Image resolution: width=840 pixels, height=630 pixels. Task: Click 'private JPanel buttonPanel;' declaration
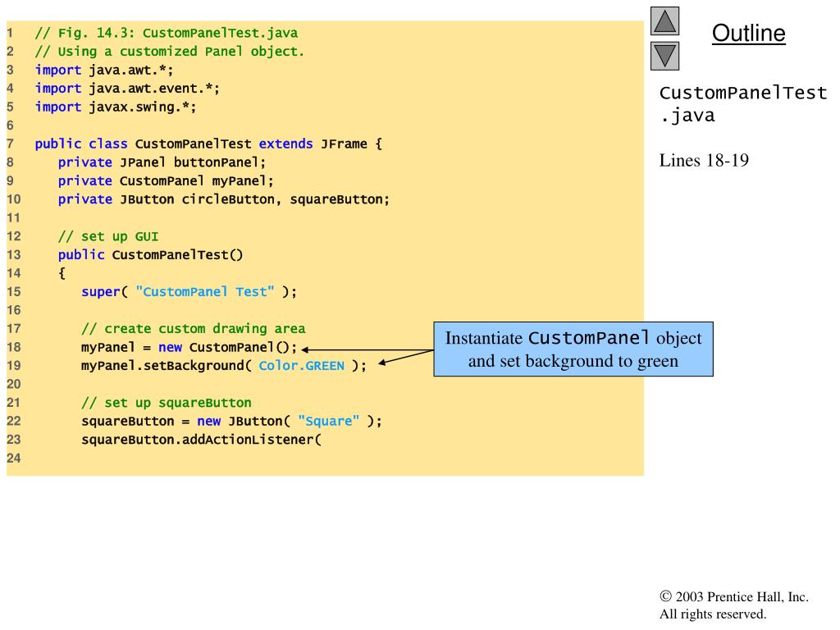[162, 162]
